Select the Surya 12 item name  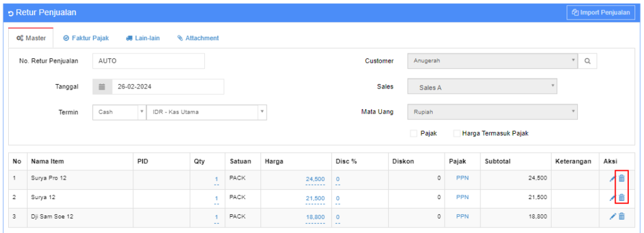pyautogui.click(x=43, y=197)
